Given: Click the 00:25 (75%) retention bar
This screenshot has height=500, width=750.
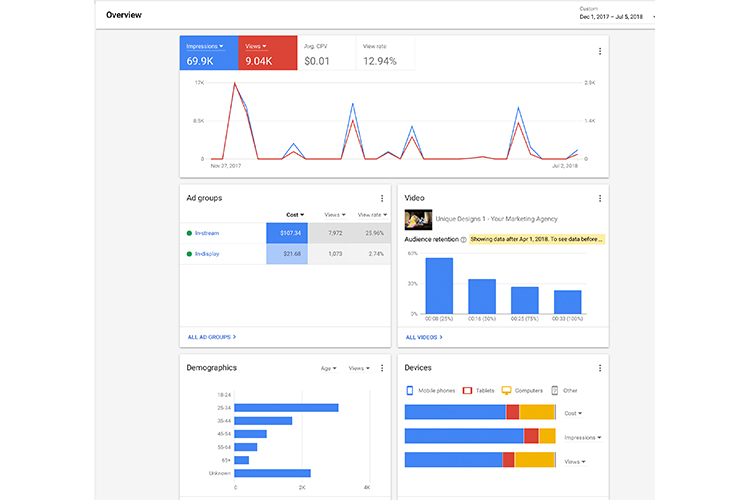Looking at the screenshot, I should coord(525,300).
